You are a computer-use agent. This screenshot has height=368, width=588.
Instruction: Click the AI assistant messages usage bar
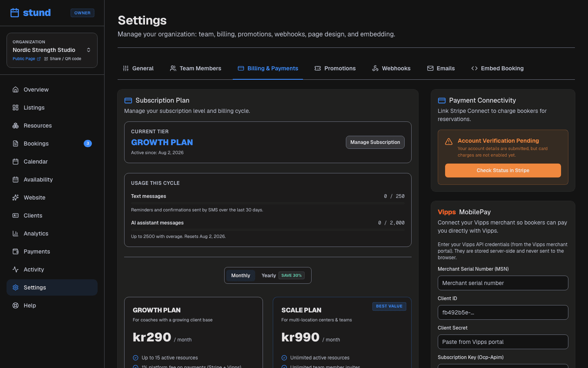click(268, 230)
